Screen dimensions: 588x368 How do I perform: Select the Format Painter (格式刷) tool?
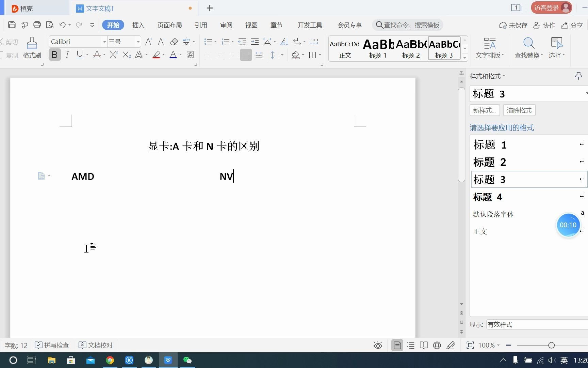coord(32,48)
